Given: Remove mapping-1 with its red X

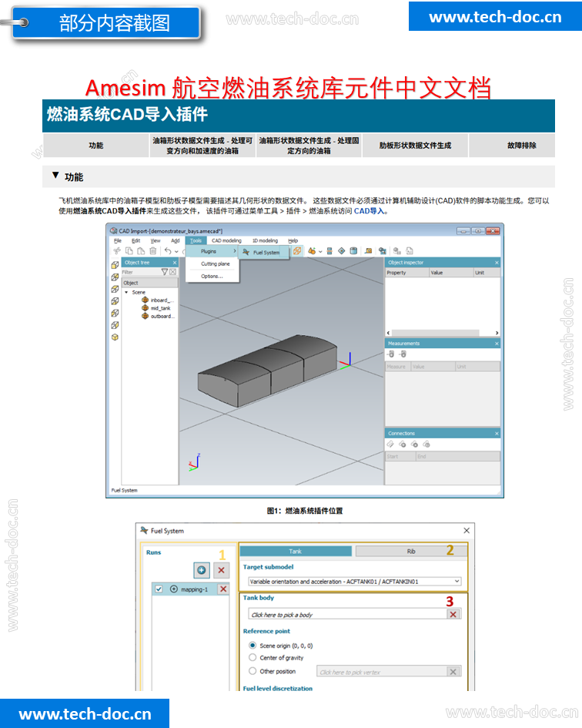Looking at the screenshot, I should (x=223, y=589).
